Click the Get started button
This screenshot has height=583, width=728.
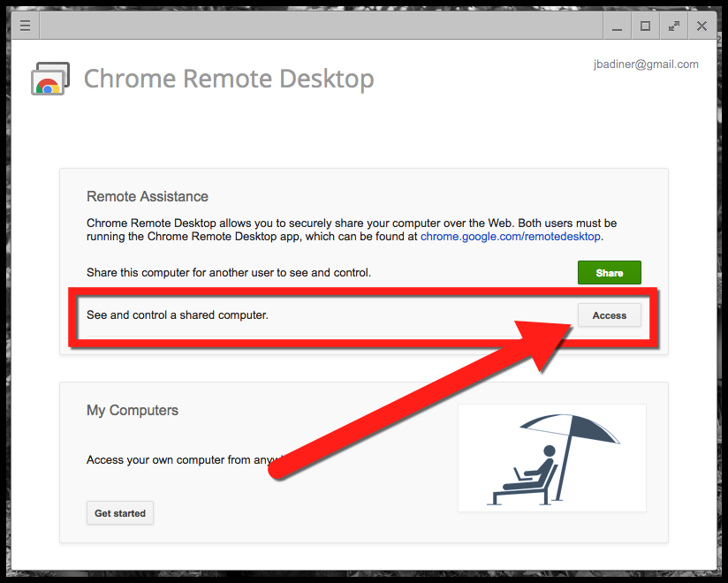(x=120, y=513)
